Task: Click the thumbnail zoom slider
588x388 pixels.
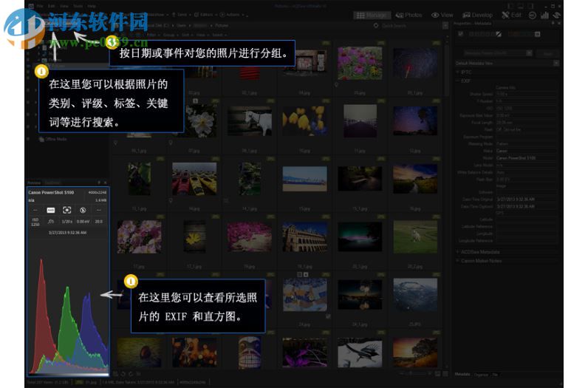Action: (x=415, y=374)
